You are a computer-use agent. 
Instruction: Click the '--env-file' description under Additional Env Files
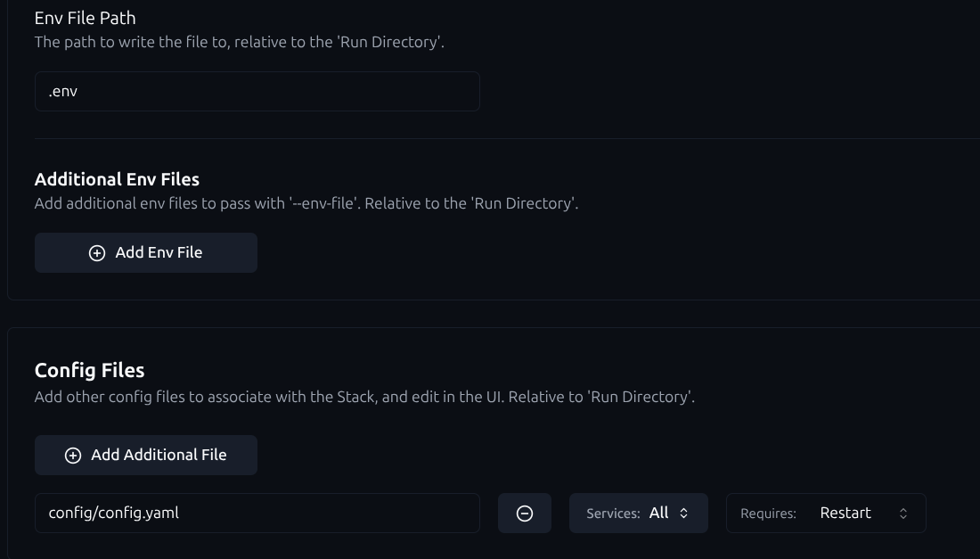point(306,203)
